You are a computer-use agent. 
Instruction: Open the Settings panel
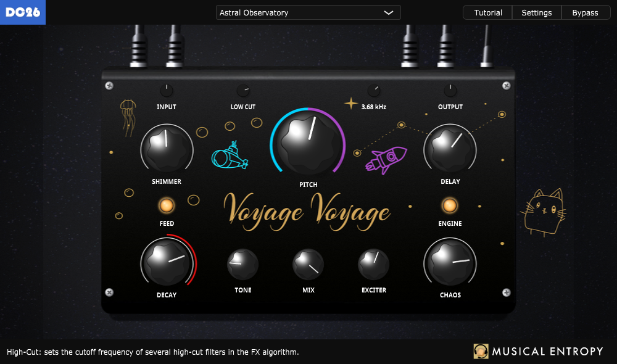(x=536, y=12)
